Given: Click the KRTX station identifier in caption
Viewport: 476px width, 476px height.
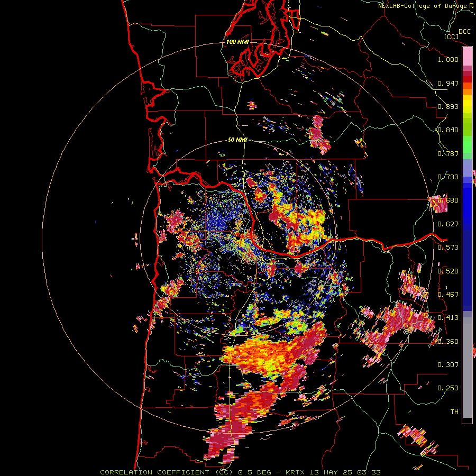Looking at the screenshot, I should pyautogui.click(x=296, y=472).
